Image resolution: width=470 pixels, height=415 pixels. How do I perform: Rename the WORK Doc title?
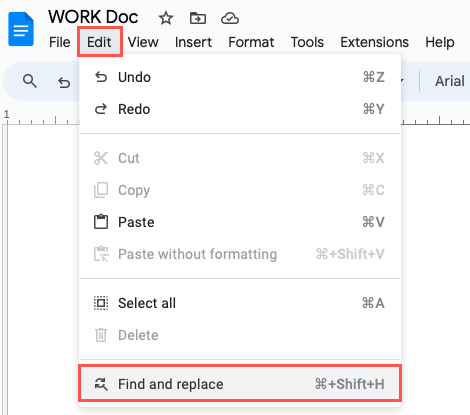[93, 17]
